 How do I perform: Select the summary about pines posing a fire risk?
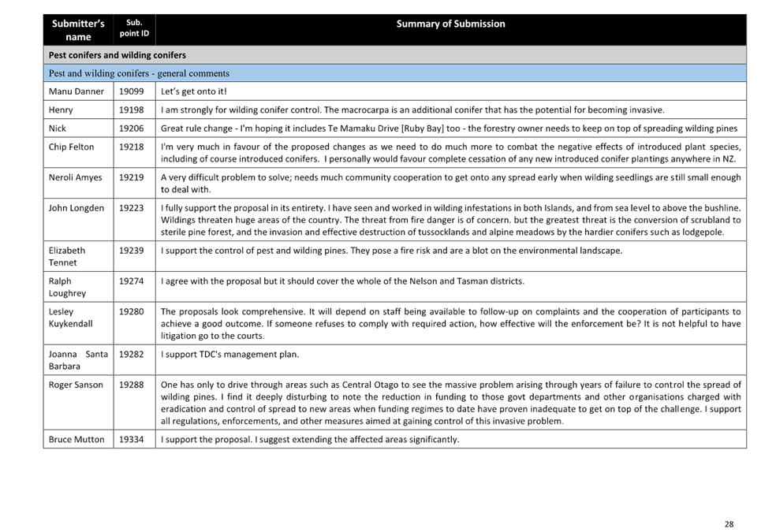tap(391, 251)
